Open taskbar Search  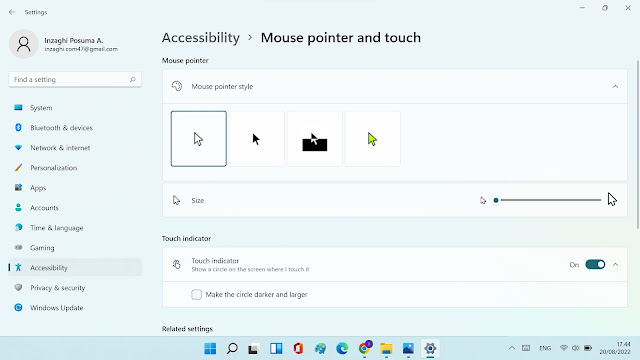click(x=232, y=349)
